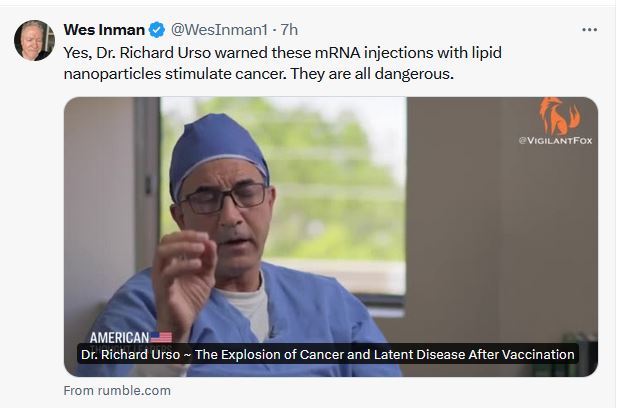This screenshot has width=633, height=408.
Task: Click the @VigilantFox watermark text
Action: 555,141
